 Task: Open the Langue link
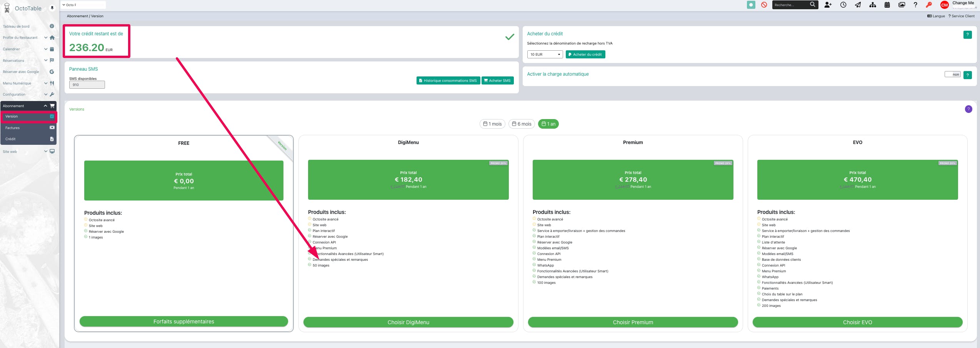click(x=936, y=16)
